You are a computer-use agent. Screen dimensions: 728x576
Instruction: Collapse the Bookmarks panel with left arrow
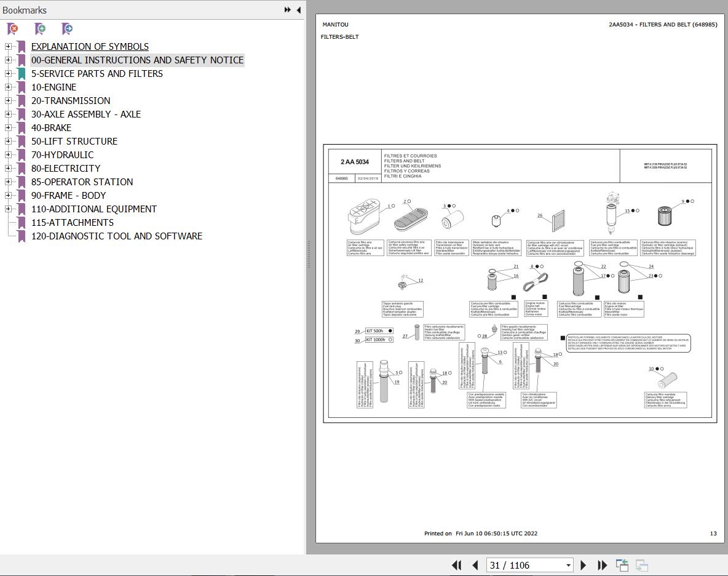pyautogui.click(x=299, y=10)
